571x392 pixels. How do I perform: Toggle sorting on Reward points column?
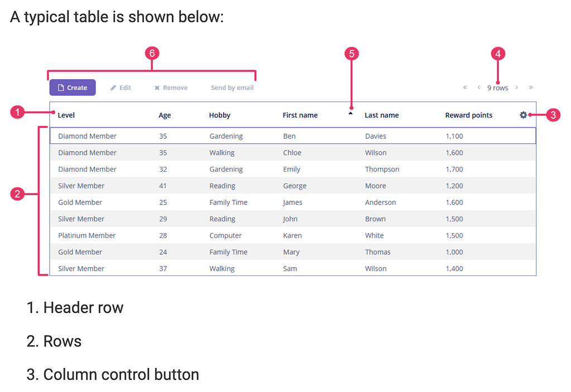pos(468,115)
